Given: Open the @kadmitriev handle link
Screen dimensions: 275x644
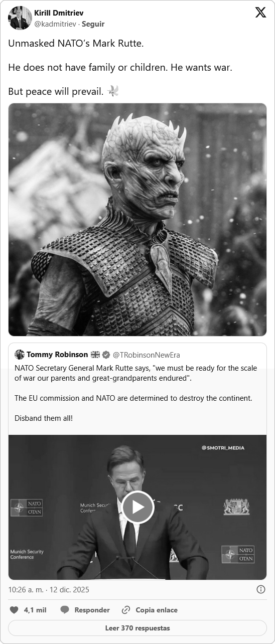Looking at the screenshot, I should pyautogui.click(x=55, y=24).
